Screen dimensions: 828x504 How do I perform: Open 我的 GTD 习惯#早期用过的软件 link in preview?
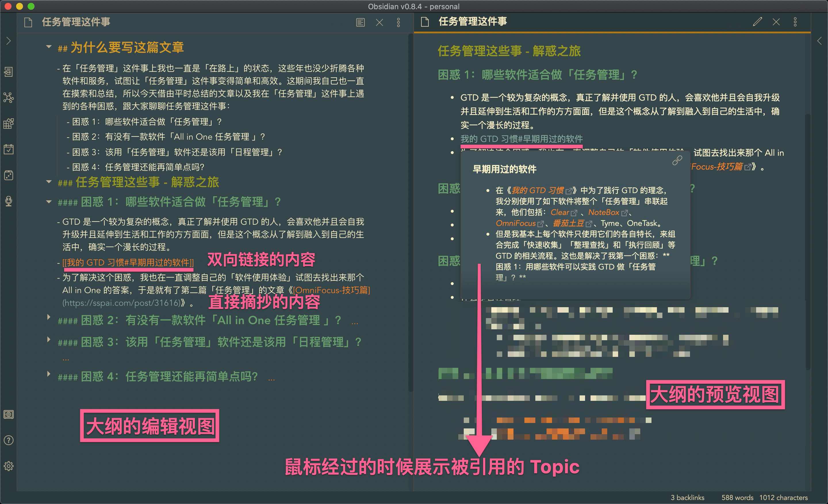coord(522,139)
